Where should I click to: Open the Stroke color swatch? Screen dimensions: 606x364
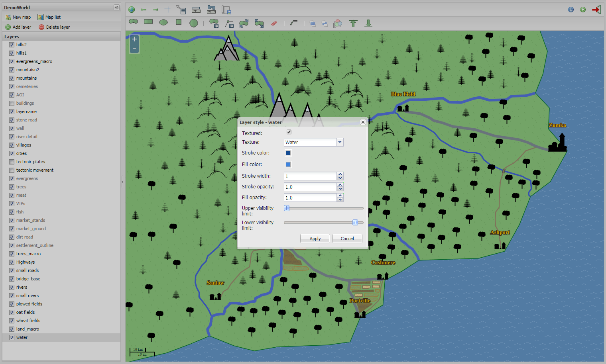tap(288, 153)
